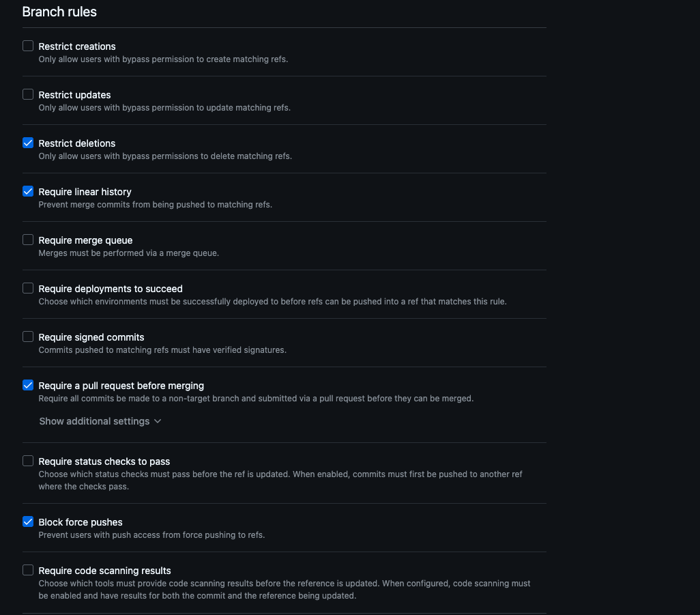Viewport: 700px width, 615px height.
Task: Click the Block force pushes label
Action: (81, 522)
